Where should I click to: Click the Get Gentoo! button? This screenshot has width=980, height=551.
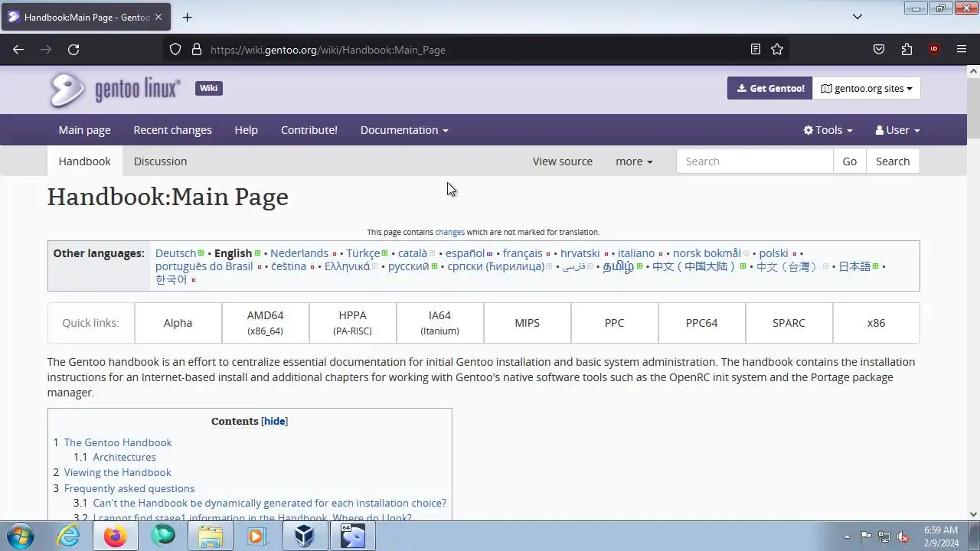tap(769, 88)
